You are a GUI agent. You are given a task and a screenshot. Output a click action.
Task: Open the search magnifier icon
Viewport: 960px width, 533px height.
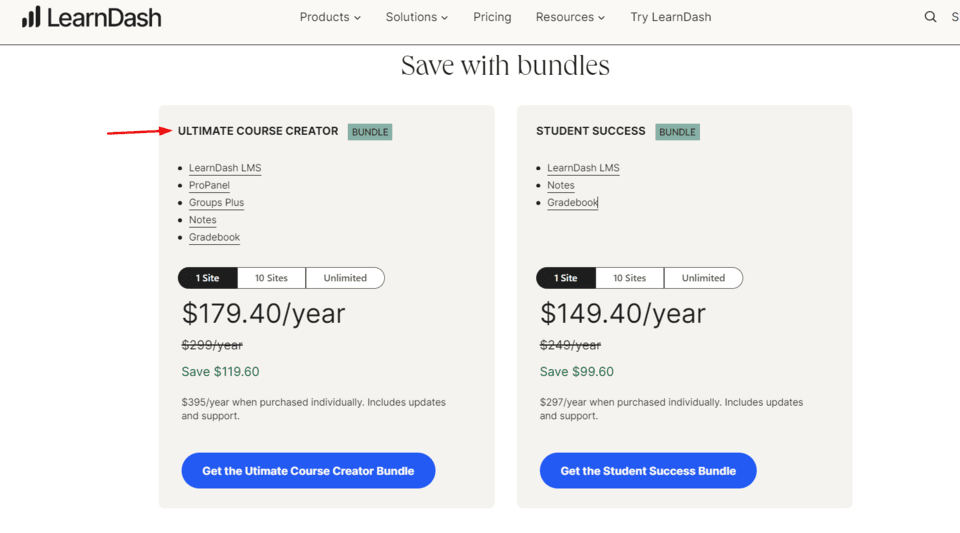coord(930,17)
